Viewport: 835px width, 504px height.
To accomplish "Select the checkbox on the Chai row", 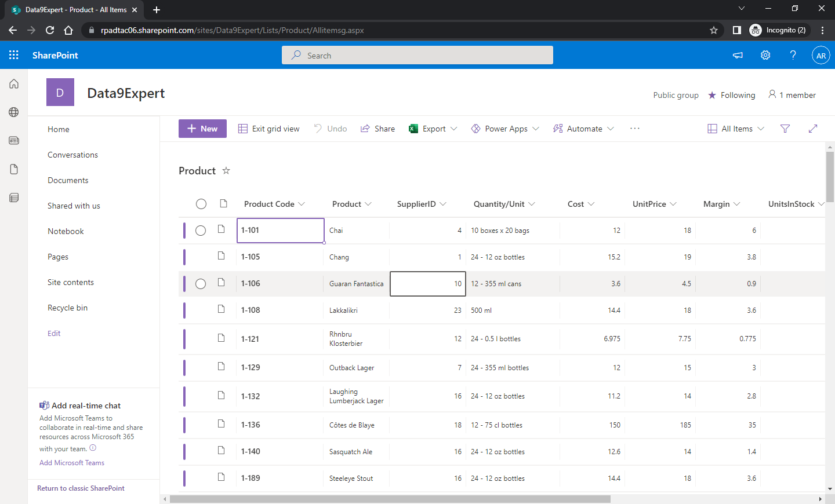I will click(201, 230).
